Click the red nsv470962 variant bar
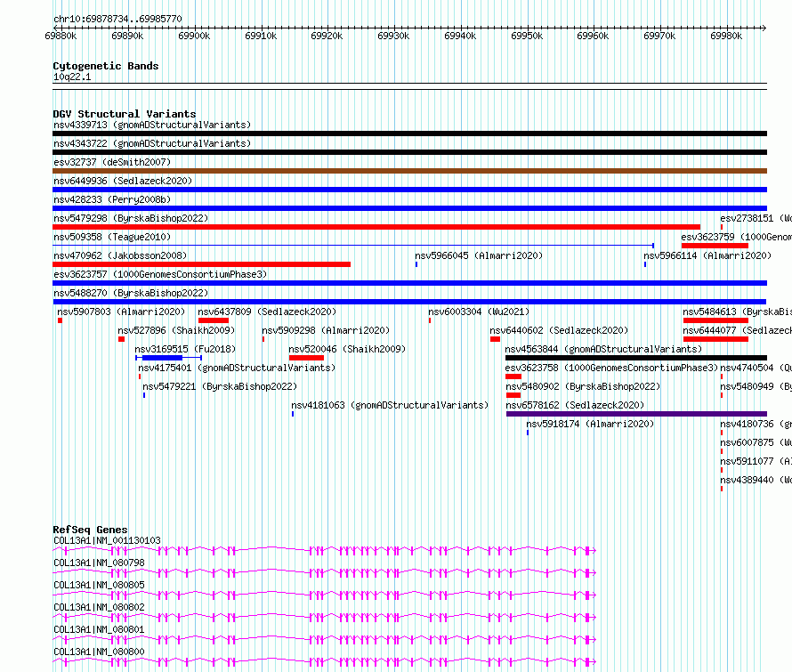792x672 pixels. coord(201,264)
